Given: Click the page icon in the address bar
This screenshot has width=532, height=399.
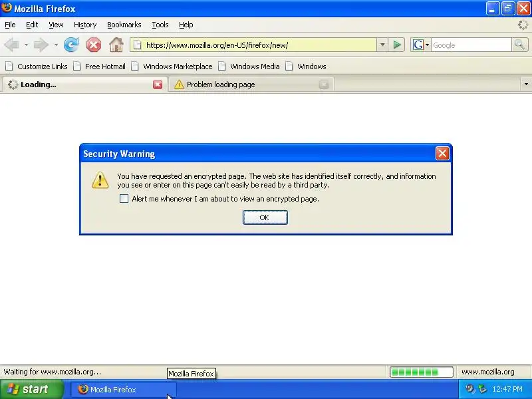Looking at the screenshot, I should (x=137, y=45).
